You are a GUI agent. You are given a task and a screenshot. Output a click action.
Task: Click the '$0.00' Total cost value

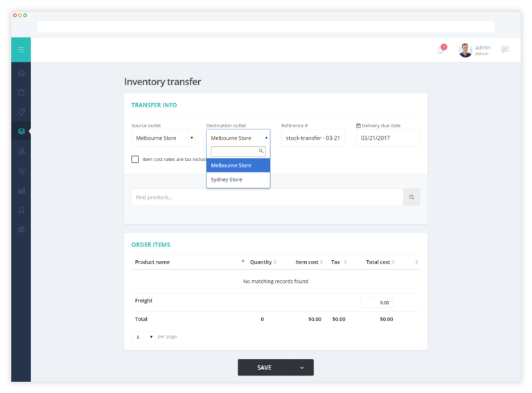pos(387,319)
